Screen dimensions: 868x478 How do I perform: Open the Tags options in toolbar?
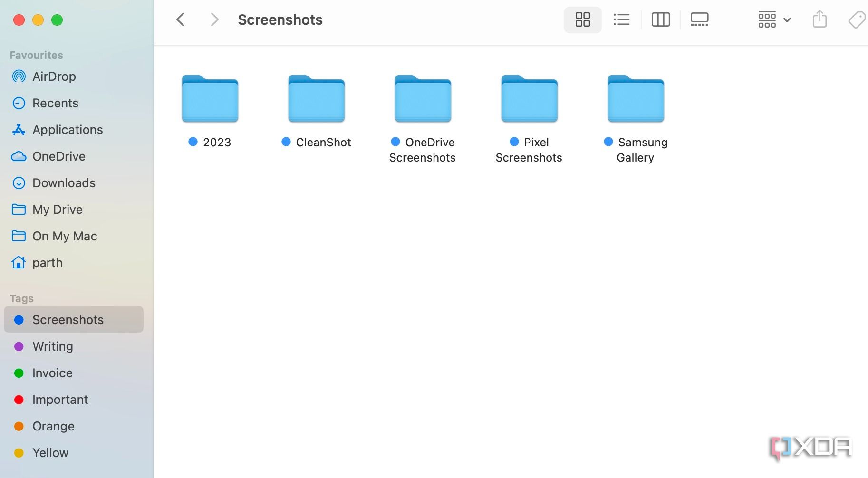856,19
